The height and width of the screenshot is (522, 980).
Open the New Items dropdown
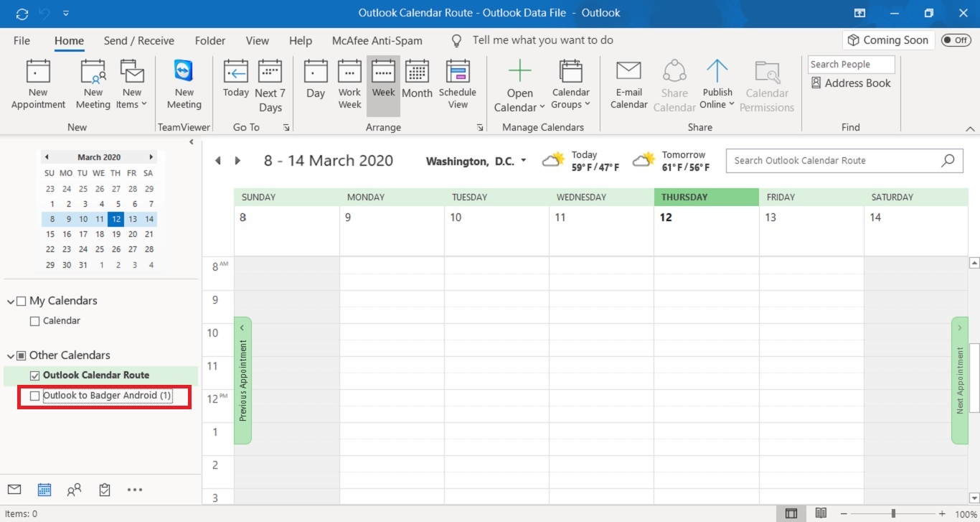pyautogui.click(x=132, y=85)
